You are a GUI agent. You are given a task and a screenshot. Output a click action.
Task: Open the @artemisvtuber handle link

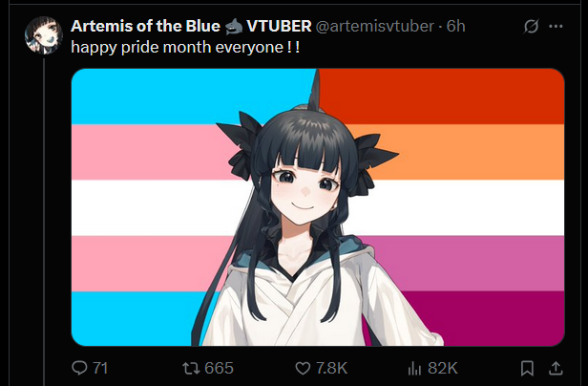(x=375, y=27)
